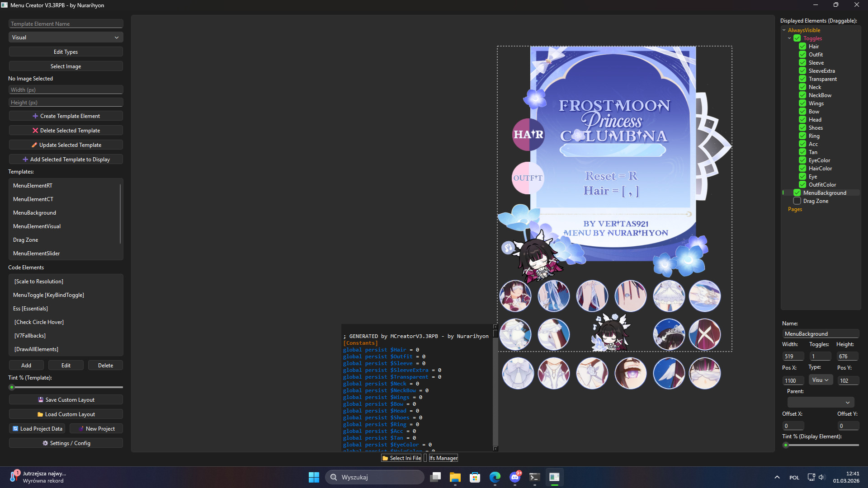868x488 pixels.
Task: Open Windows Start menu
Action: (314, 477)
